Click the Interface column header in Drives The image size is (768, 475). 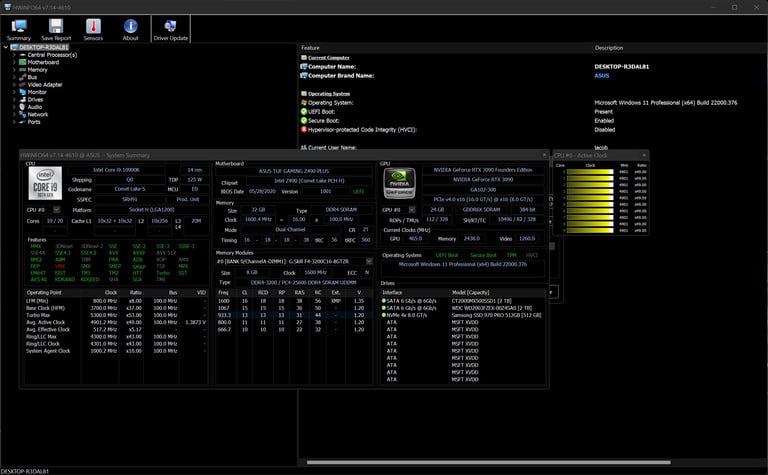pos(415,292)
